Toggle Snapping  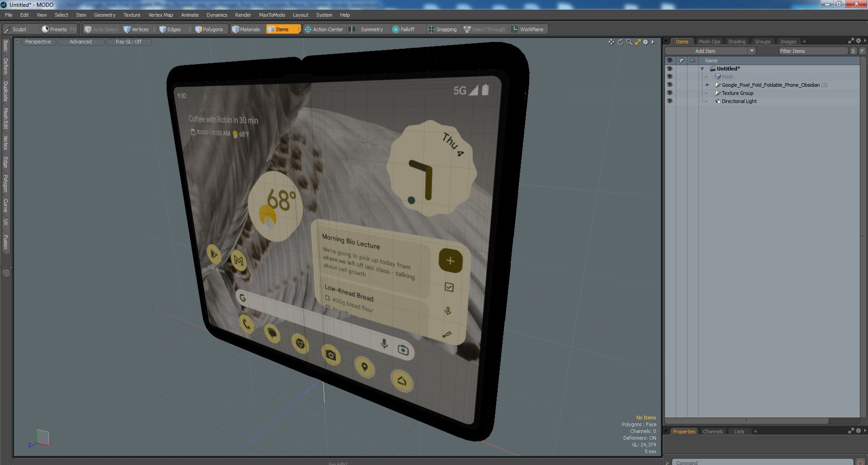pos(443,29)
